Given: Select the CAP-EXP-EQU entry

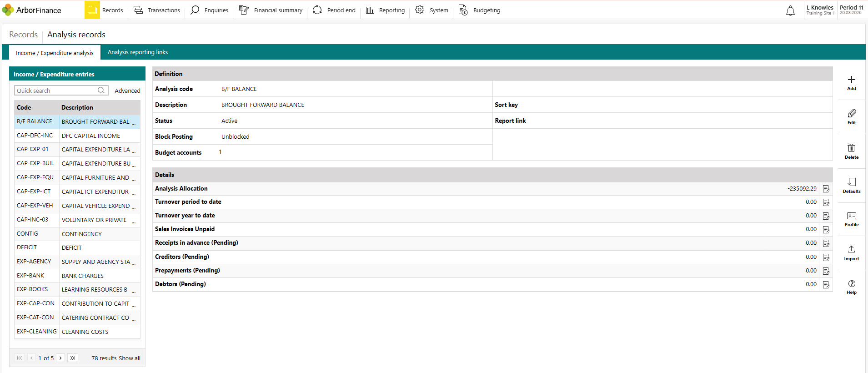Looking at the screenshot, I should (77, 177).
